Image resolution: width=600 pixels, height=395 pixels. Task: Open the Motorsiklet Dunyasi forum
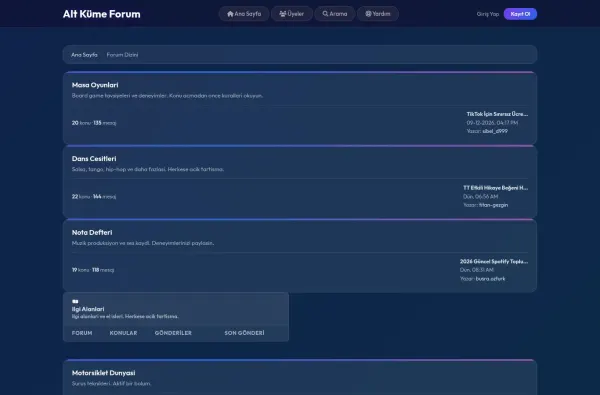tap(103, 373)
